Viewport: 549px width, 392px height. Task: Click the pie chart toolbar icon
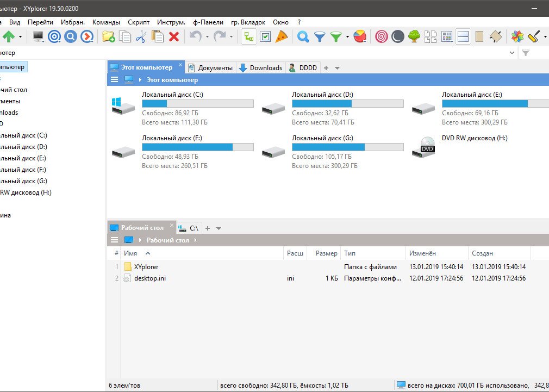click(360, 36)
